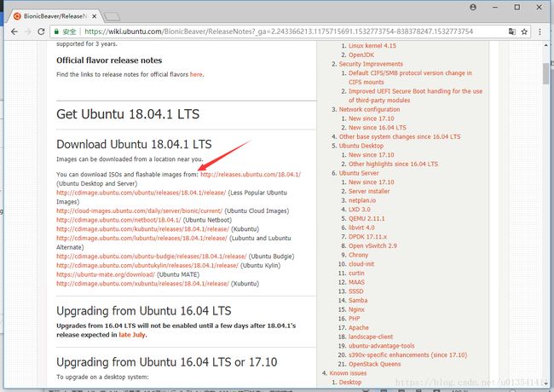The height and width of the screenshot is (392, 554).
Task: Open PHP contents entry
Action: (x=354, y=319)
